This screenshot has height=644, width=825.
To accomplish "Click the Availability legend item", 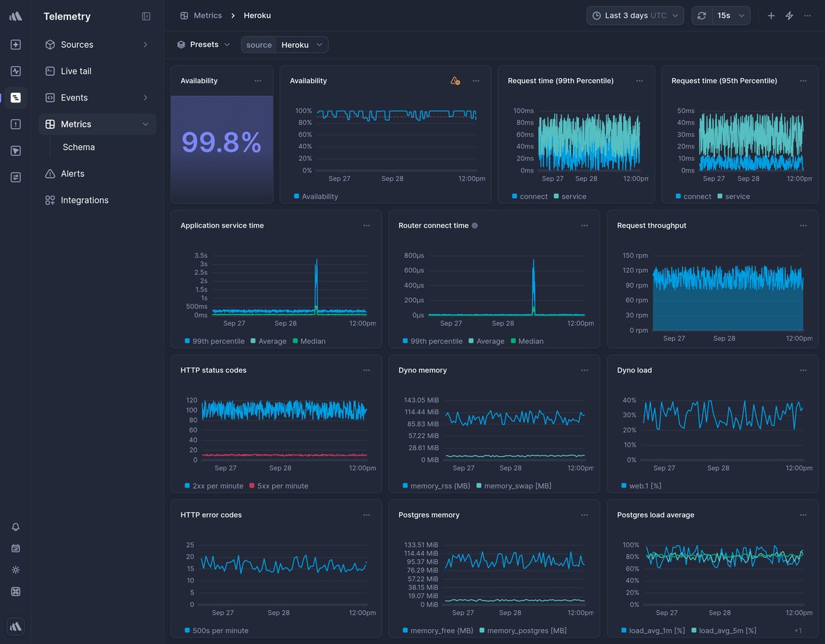I will (316, 197).
